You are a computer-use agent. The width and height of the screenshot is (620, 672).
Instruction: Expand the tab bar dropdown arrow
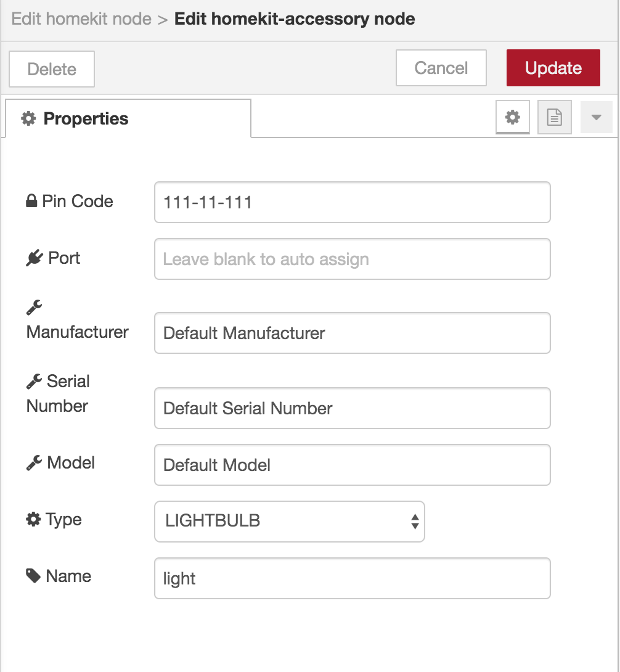tap(596, 117)
